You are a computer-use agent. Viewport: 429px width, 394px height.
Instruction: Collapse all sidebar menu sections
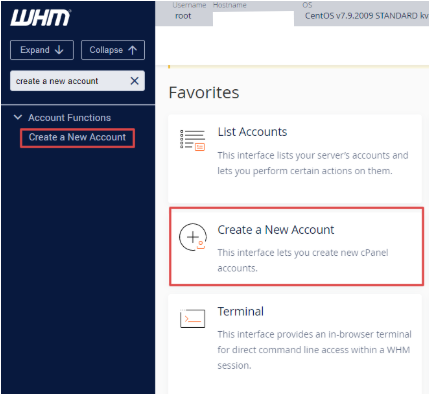(113, 50)
